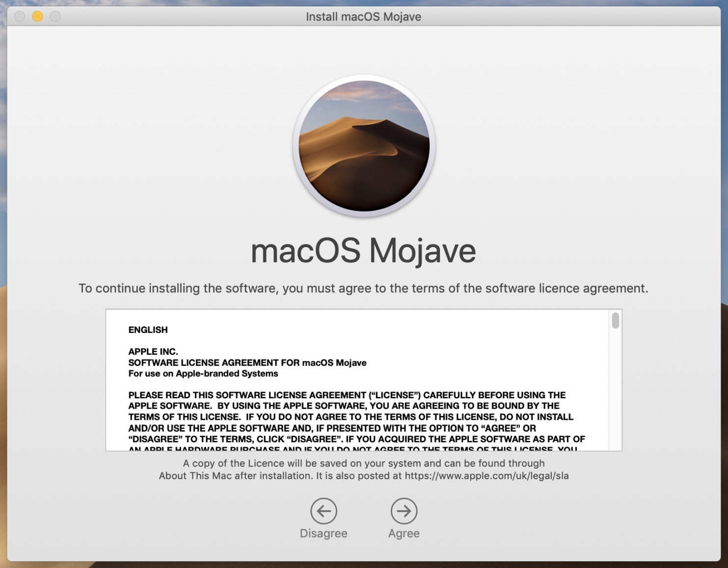Click the large 'macOS Mojave' heading
Screen dimensions: 728x568
click(363, 251)
